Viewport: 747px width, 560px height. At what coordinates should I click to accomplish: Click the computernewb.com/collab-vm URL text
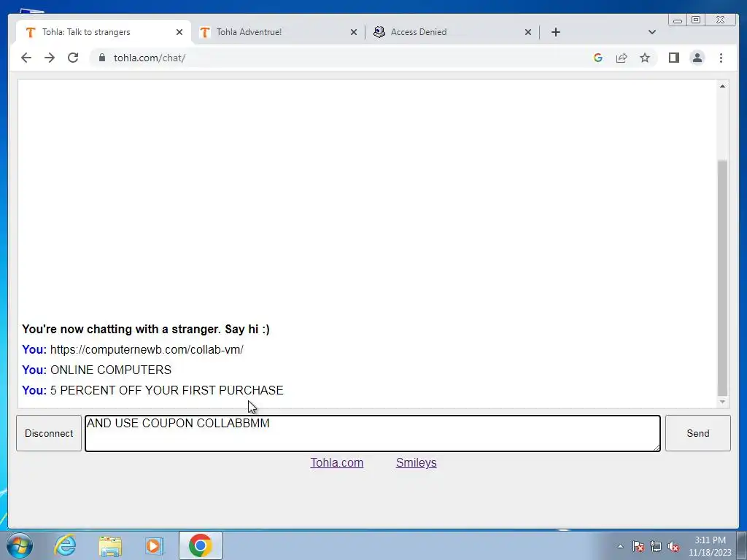[147, 349]
